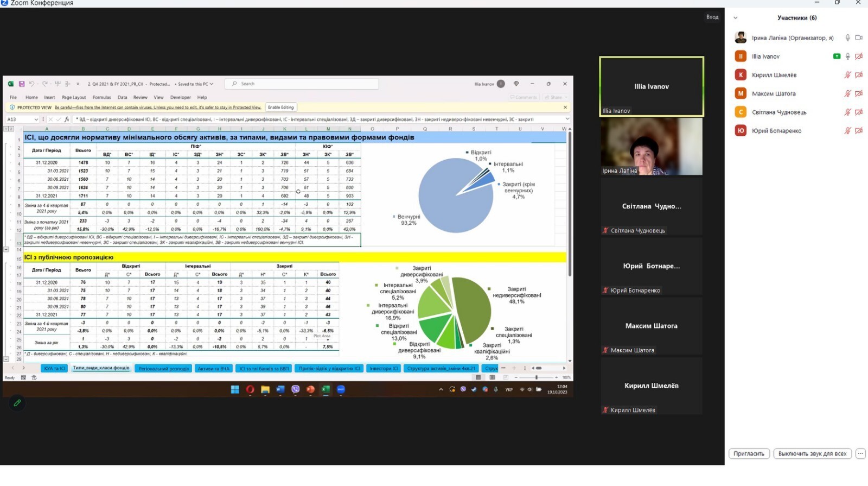Collapse the Участники panel with the chevron
868x486 pixels.
tap(736, 18)
